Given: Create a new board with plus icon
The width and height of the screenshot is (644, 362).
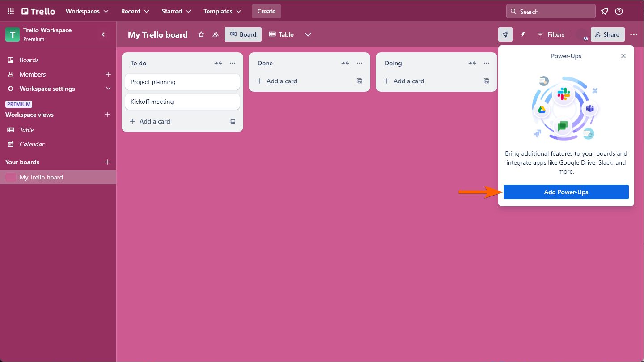Looking at the screenshot, I should [107, 162].
